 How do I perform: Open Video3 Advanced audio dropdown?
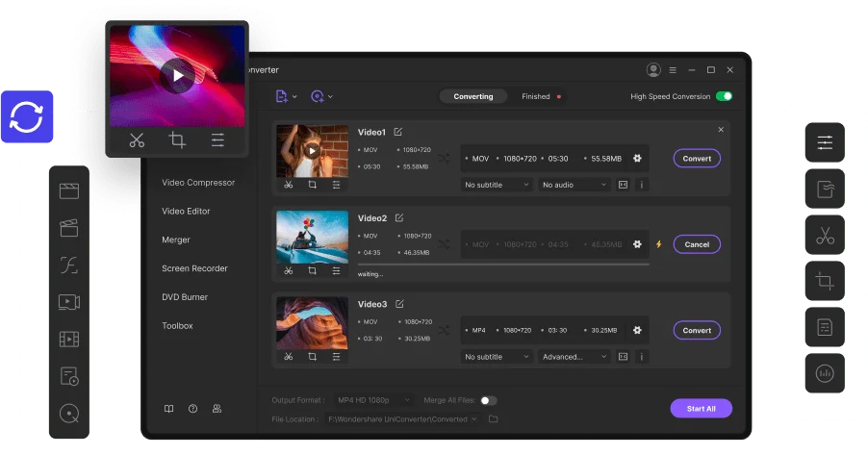point(574,357)
